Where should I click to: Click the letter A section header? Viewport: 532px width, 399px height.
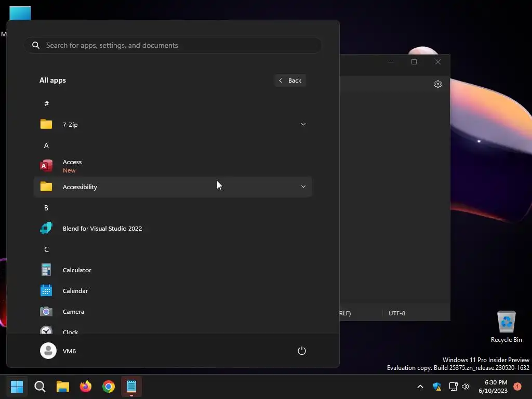[x=46, y=145]
